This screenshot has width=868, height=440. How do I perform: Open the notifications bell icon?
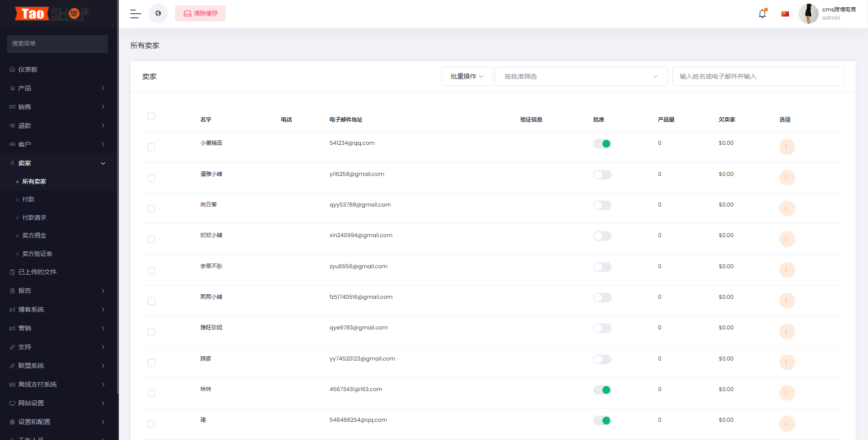tap(762, 14)
